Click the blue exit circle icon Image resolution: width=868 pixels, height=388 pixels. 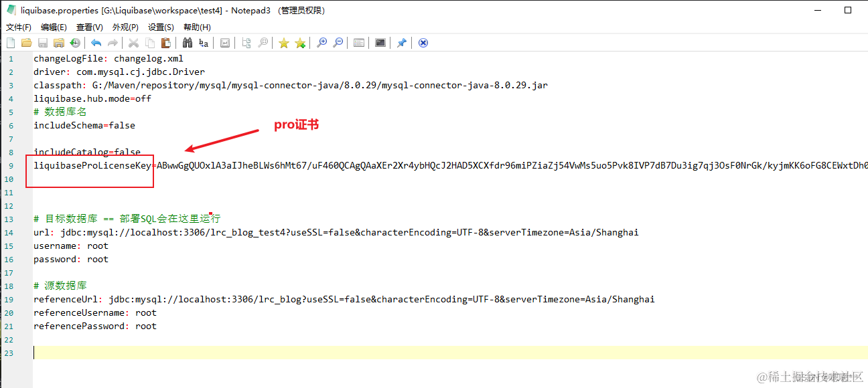pos(423,43)
